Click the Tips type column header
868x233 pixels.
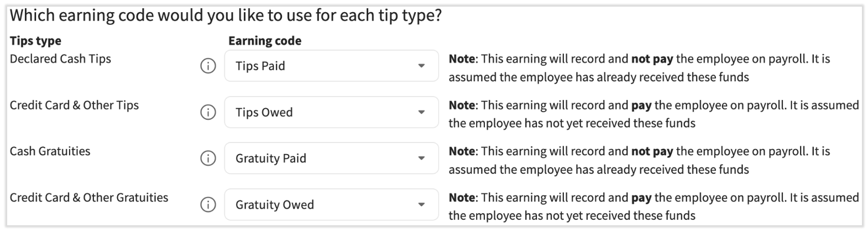(x=35, y=41)
